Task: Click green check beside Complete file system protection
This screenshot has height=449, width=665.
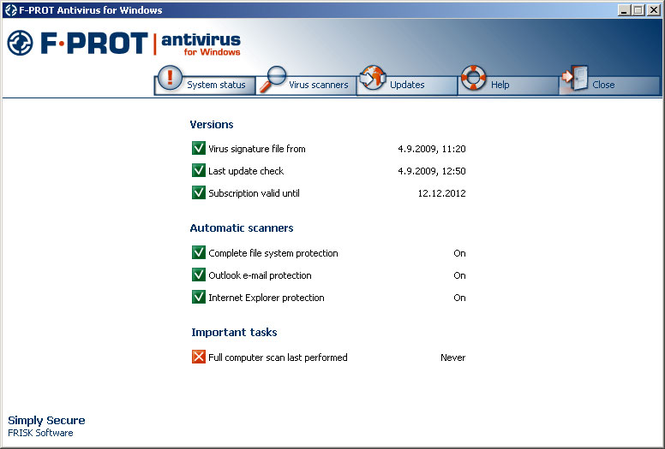Action: (198, 252)
